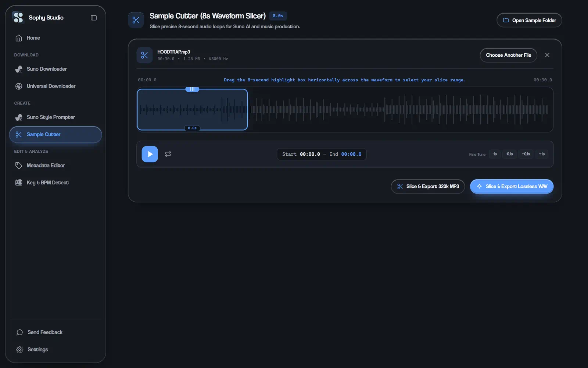Screen dimensions: 588x368
Task: Click the Universal Downloader globe icon
Action: 19,86
